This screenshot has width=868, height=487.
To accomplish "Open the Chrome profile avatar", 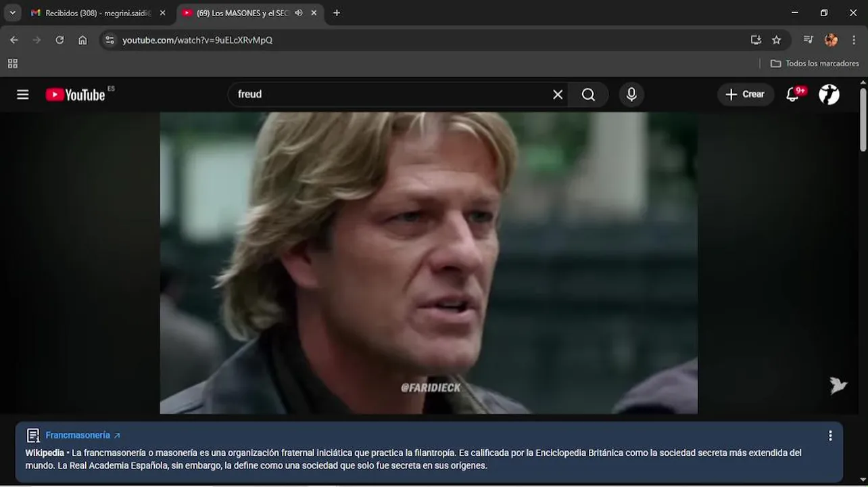I will click(831, 40).
